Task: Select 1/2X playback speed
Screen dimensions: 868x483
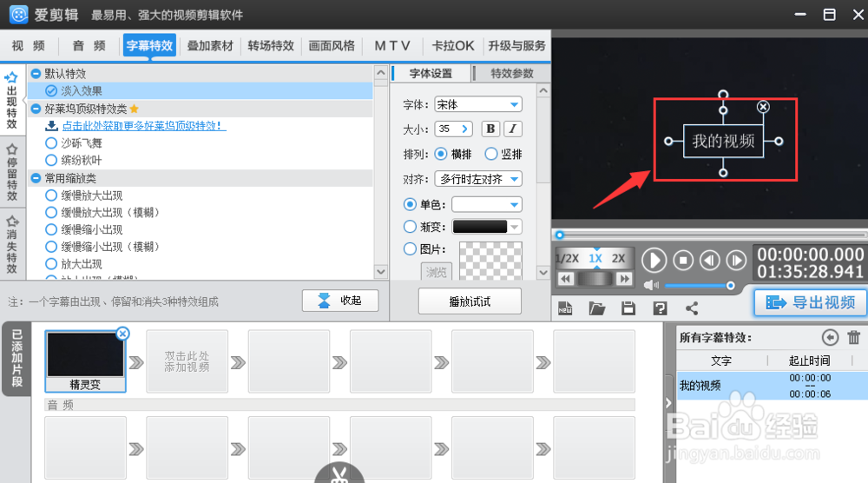Action: tap(568, 259)
